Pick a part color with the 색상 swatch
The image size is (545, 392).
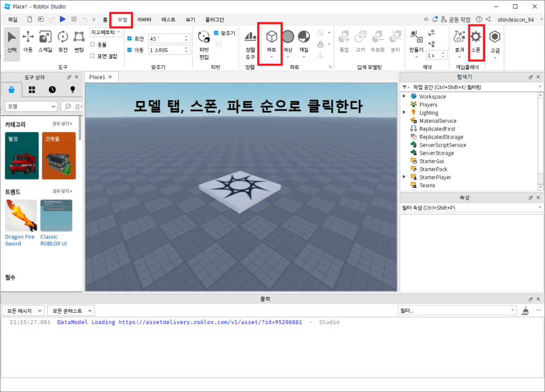(x=287, y=37)
